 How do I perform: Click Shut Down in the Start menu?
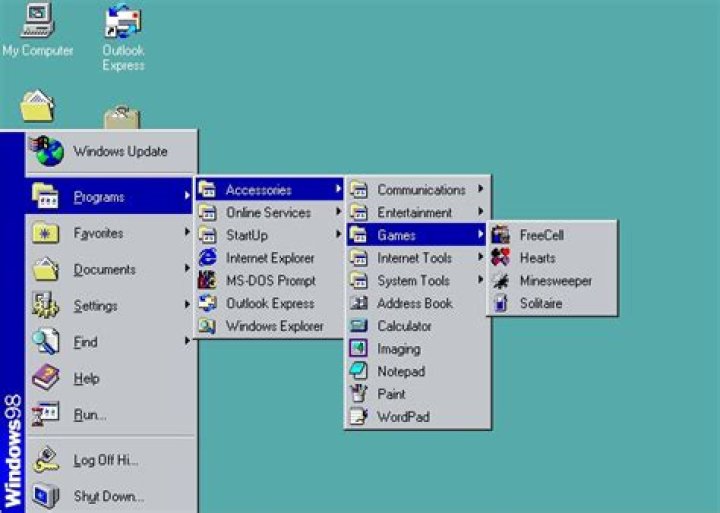(x=108, y=496)
